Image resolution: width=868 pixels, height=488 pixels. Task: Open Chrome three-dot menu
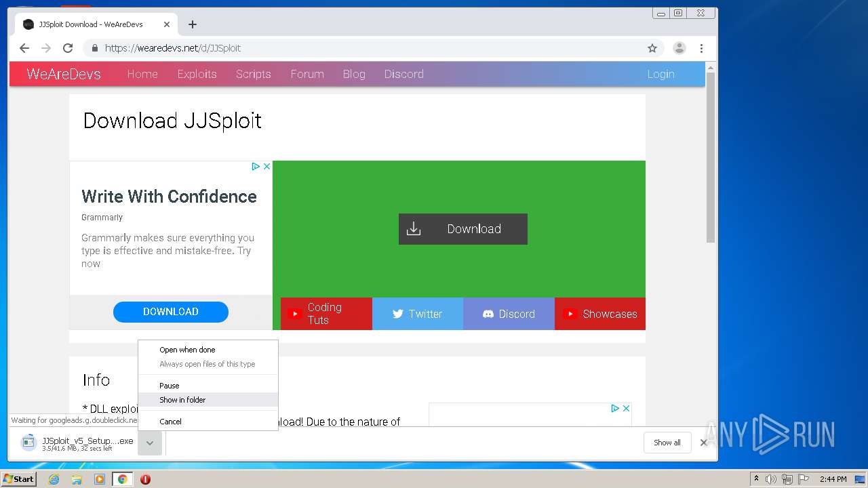[x=701, y=48]
